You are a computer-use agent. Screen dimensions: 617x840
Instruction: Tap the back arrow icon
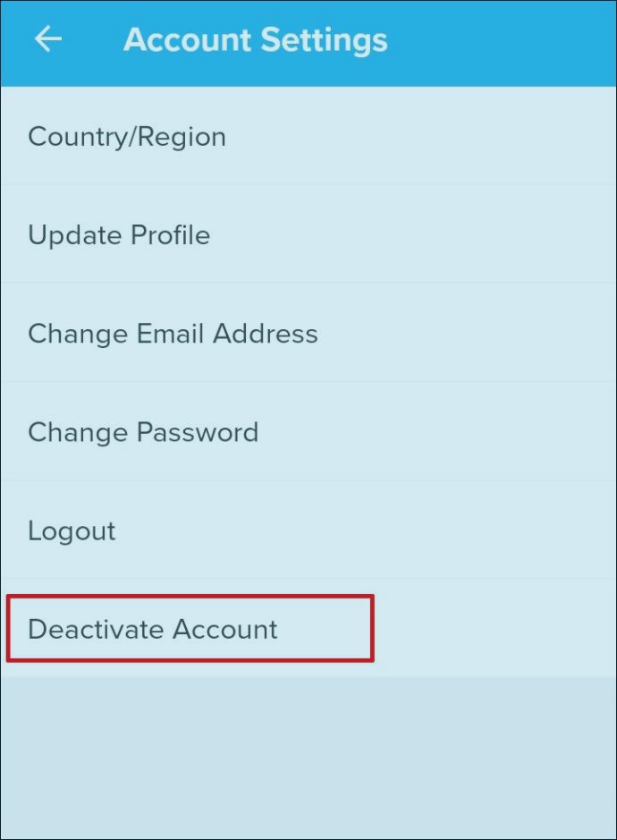48,39
